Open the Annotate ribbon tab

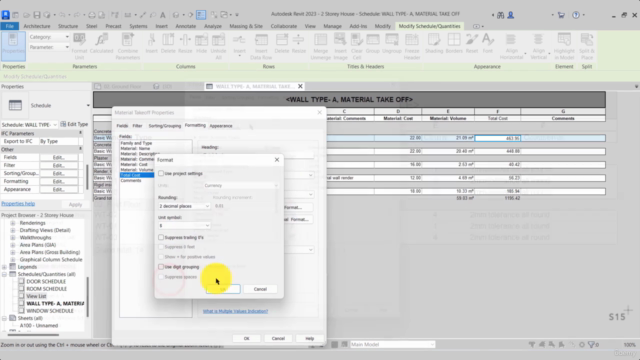click(x=186, y=26)
